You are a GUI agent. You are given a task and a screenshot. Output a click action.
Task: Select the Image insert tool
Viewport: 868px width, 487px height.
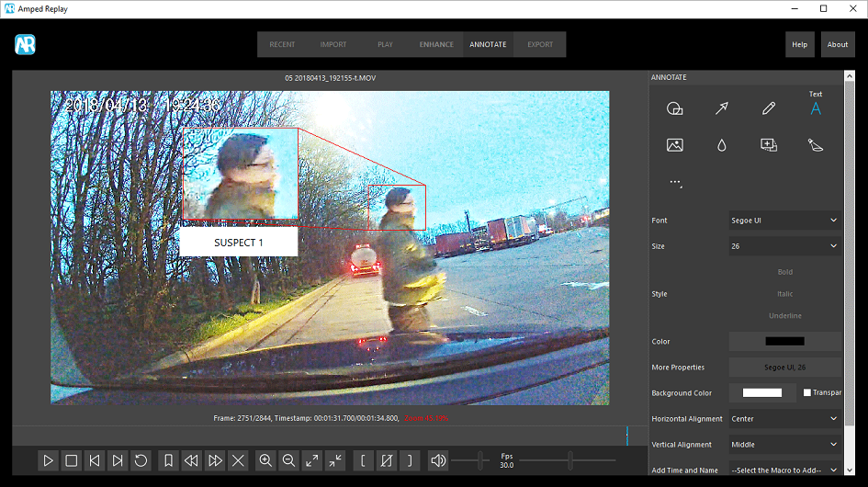[x=674, y=144]
